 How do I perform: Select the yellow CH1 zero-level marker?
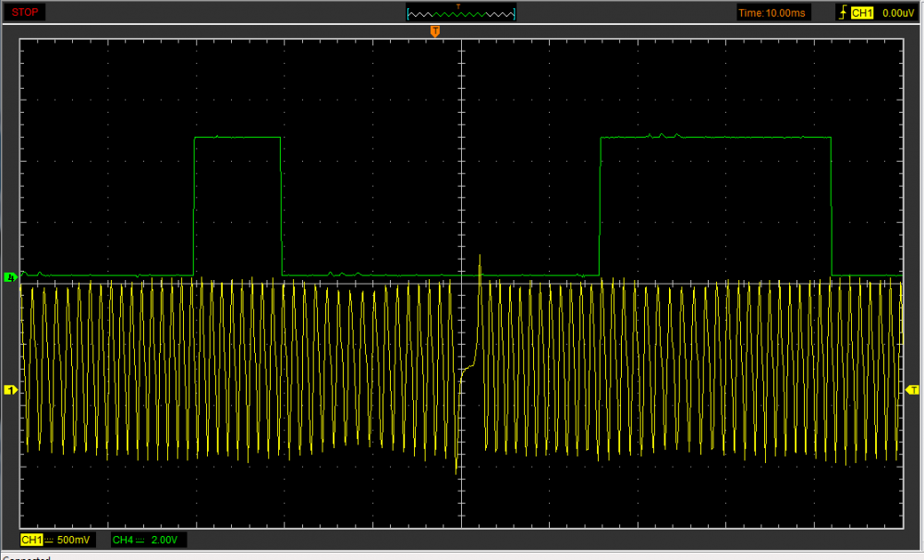tap(11, 391)
